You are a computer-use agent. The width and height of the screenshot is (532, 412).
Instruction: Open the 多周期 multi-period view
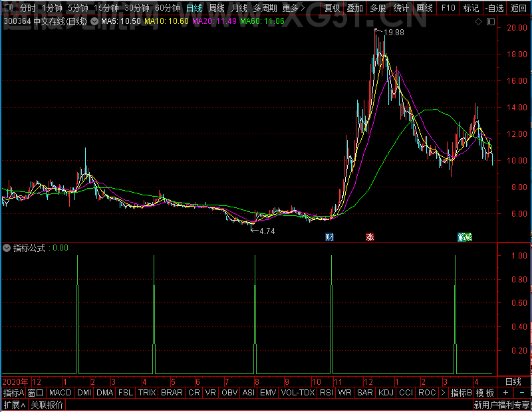tap(265, 8)
